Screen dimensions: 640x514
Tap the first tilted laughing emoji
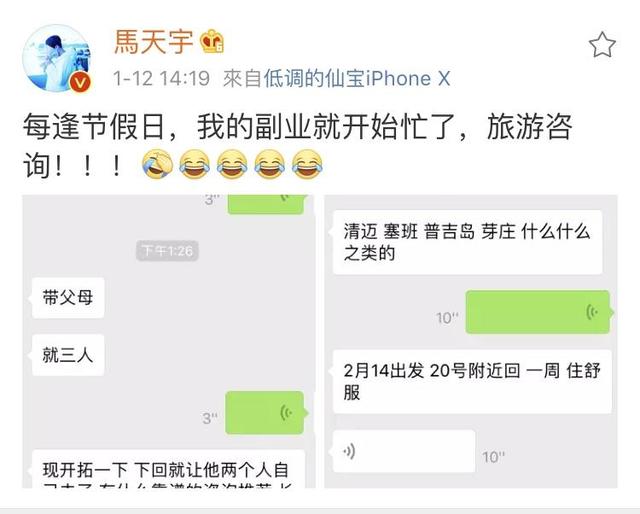(x=157, y=164)
